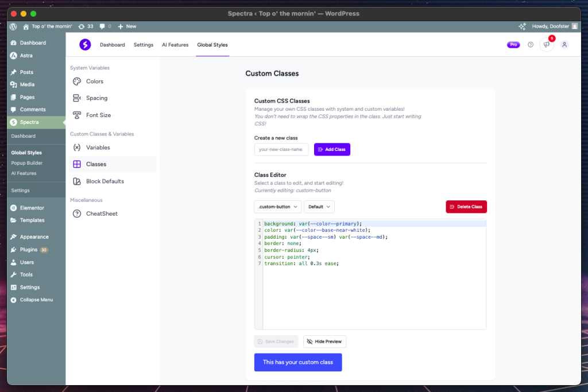The image size is (588, 392).
Task: Click the blue custom class preview button
Action: [x=298, y=362]
